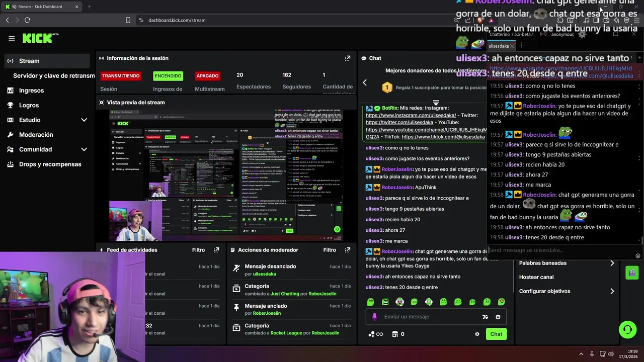Insert the last heart-eyes emote in quick row
The height and width of the screenshot is (362, 644).
[x=501, y=302]
